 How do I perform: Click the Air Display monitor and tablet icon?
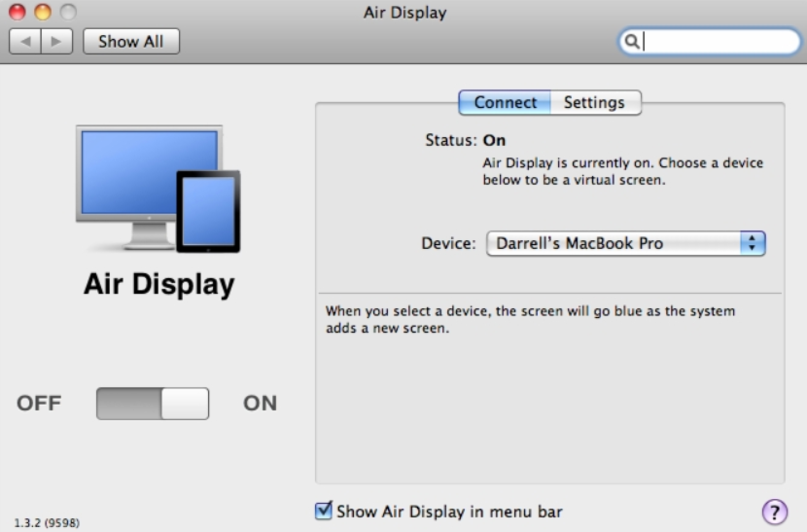(158, 189)
